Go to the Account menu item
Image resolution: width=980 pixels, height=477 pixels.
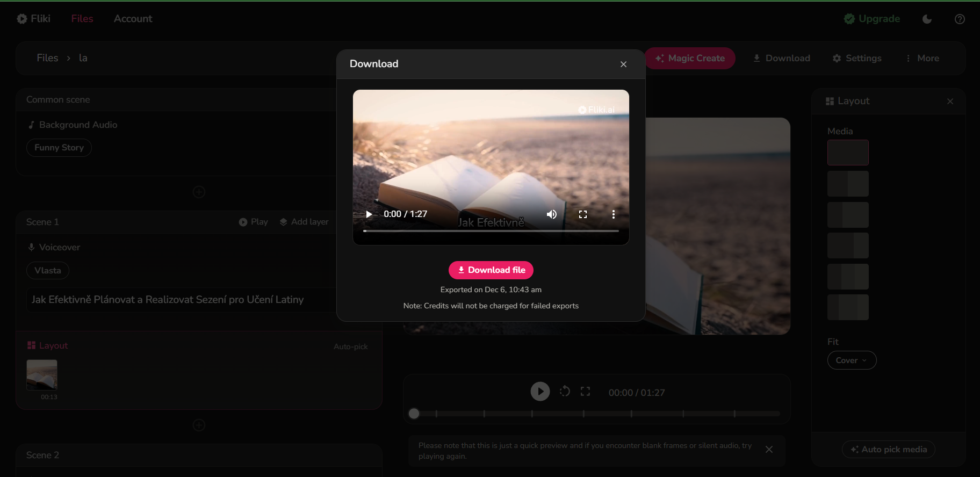point(133,19)
